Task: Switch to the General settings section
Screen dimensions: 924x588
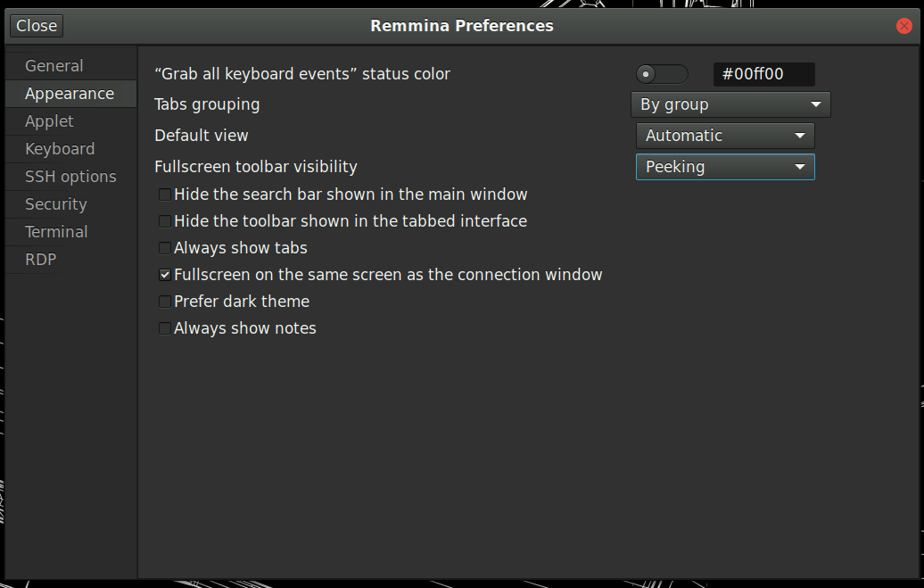Action: click(54, 65)
